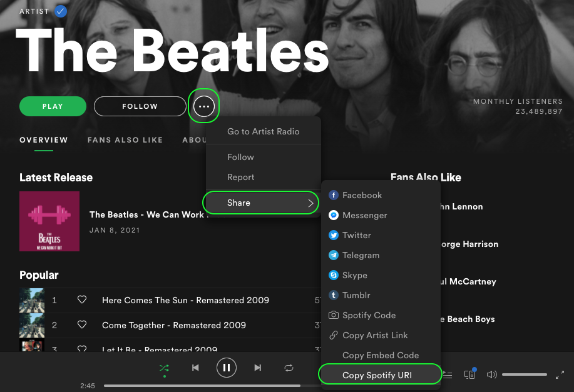The image size is (574, 392).
Task: Select Copy Embed Code
Action: tap(381, 356)
